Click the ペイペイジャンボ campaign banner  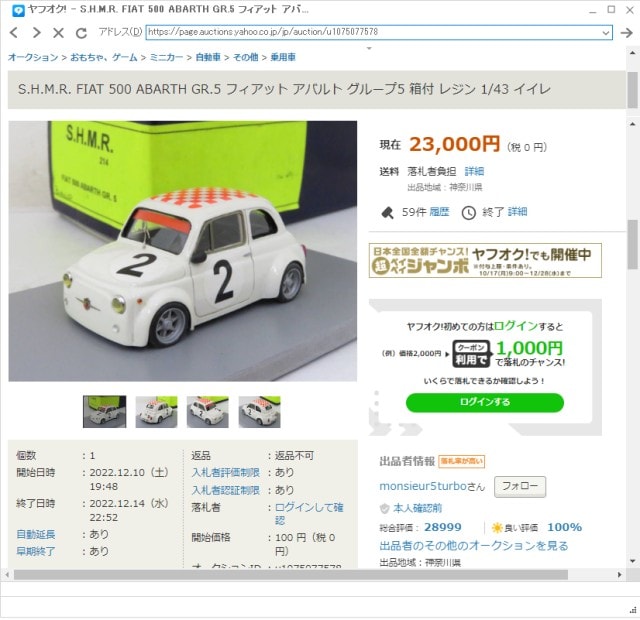485,260
